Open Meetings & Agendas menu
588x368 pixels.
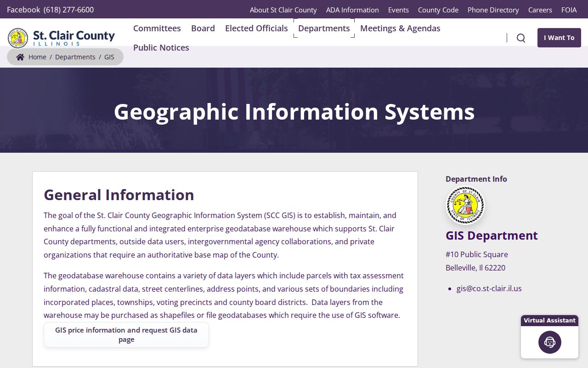[400, 28]
